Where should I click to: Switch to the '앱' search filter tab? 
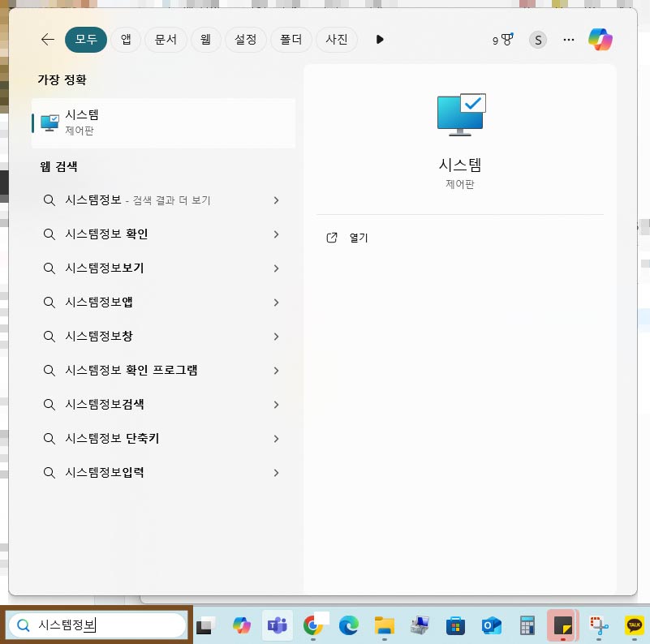126,39
